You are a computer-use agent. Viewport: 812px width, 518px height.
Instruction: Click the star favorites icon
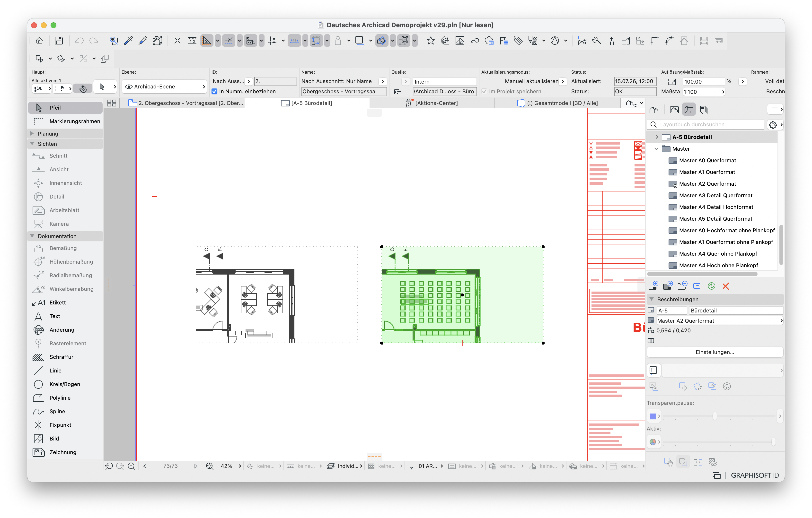click(431, 41)
